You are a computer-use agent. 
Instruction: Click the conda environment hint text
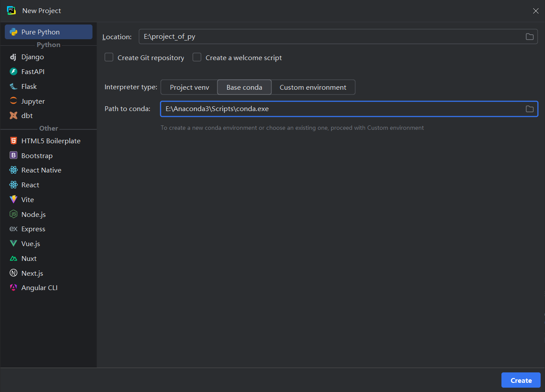tap(292, 128)
